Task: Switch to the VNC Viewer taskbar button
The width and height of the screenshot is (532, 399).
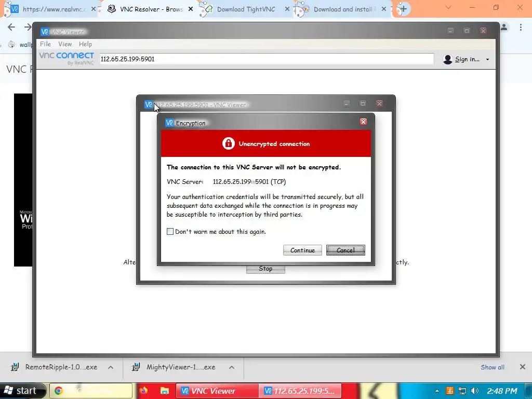Action: [x=217, y=391]
